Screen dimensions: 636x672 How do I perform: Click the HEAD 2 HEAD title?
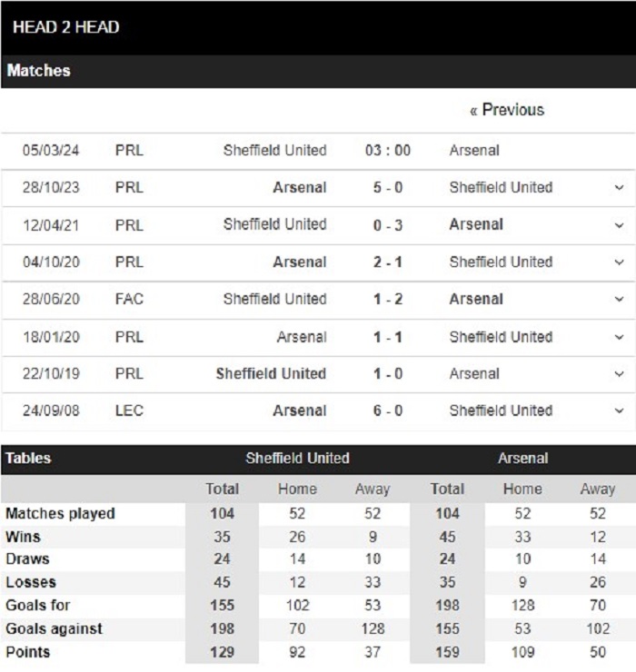pyautogui.click(x=66, y=27)
